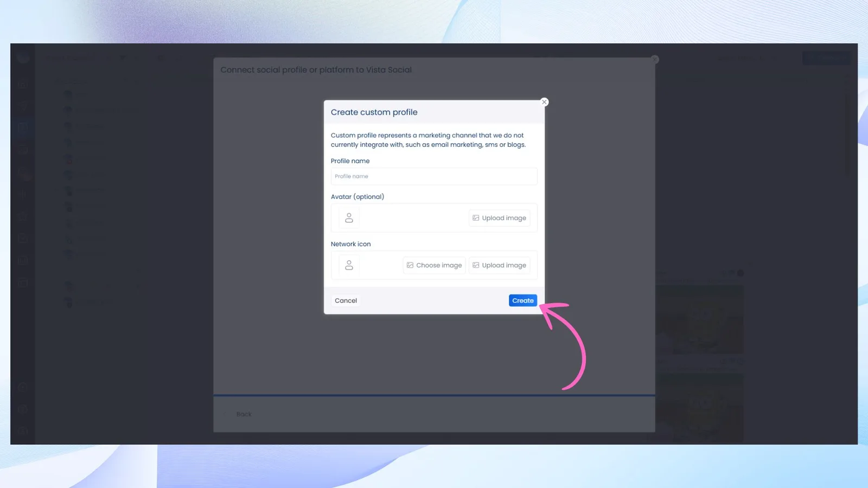Open Choose image for Network icon

coord(434,265)
